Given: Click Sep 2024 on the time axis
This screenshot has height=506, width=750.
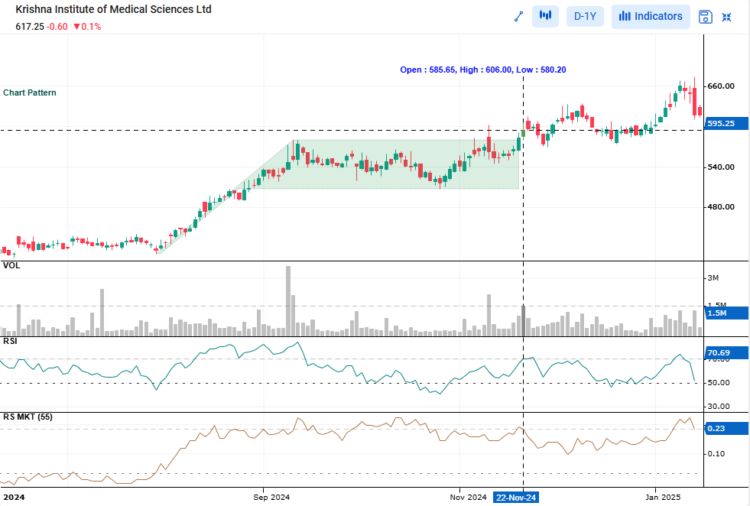Looking at the screenshot, I should tap(271, 496).
